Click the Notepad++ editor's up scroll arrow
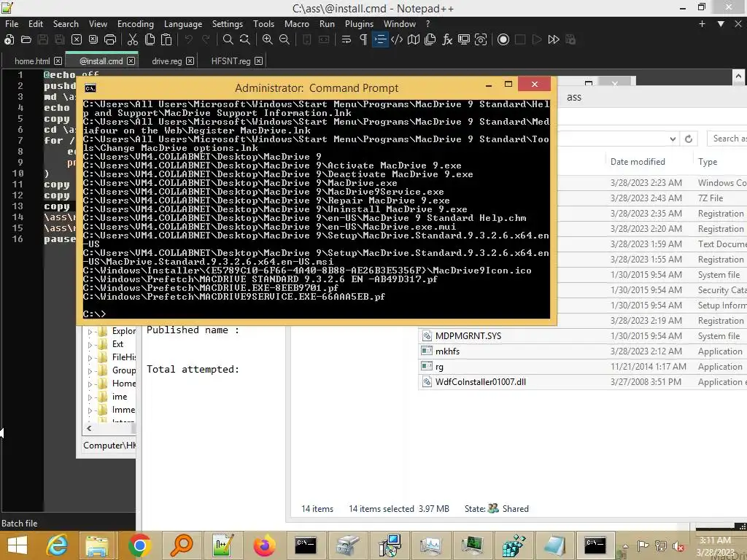747x560 pixels. (738, 77)
